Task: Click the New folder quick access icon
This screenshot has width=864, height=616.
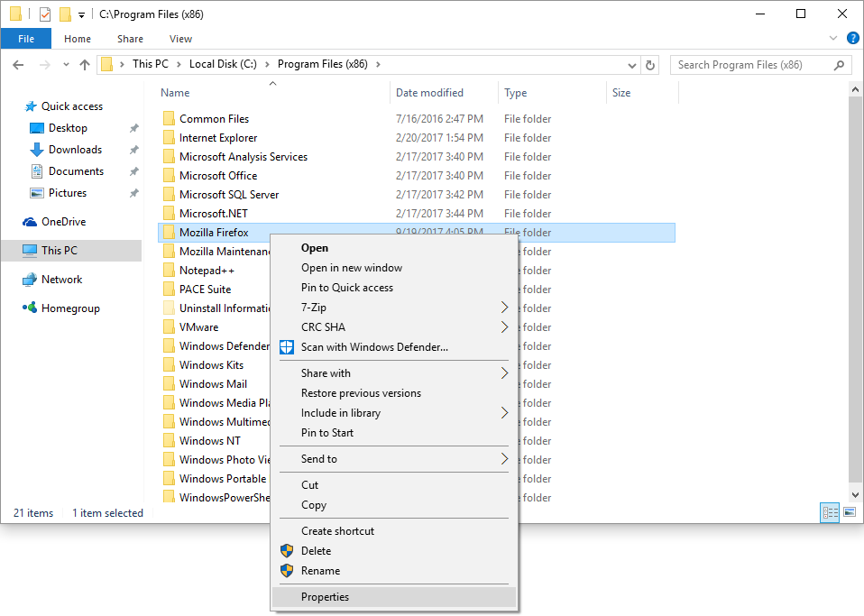Action: coord(65,14)
